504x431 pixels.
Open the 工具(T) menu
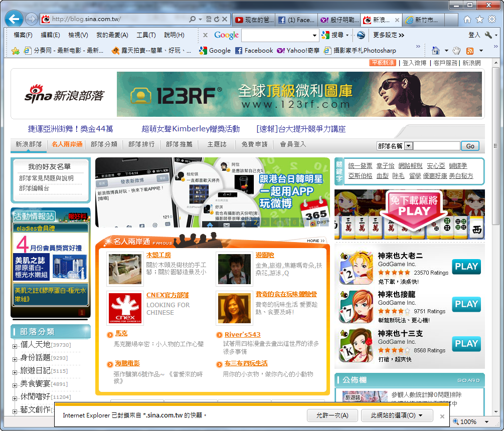146,35
